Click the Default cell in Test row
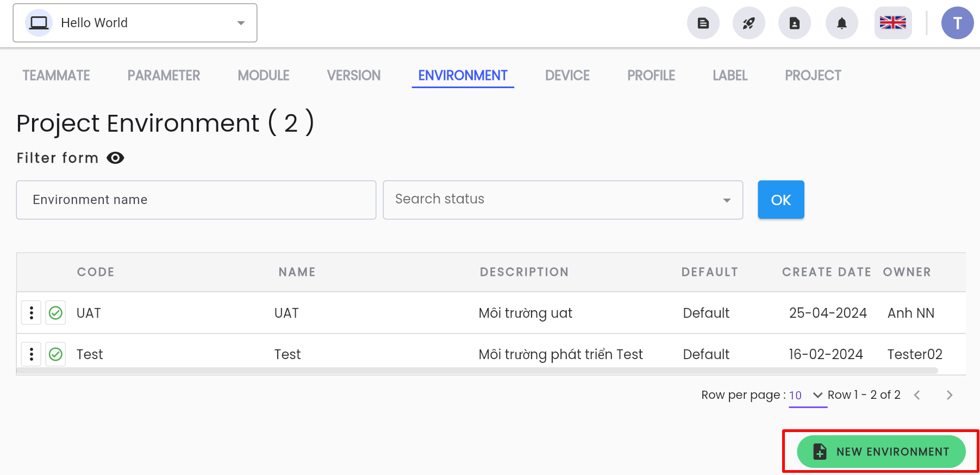Viewport: 980px width, 475px height. [706, 354]
